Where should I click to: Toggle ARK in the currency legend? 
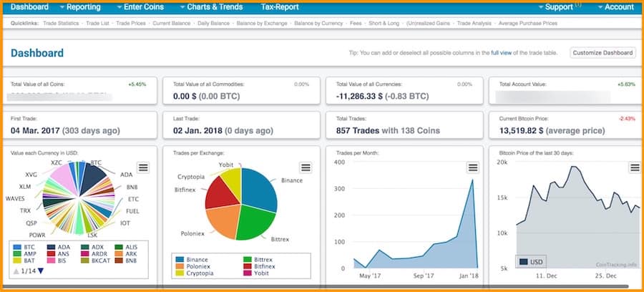(x=126, y=254)
